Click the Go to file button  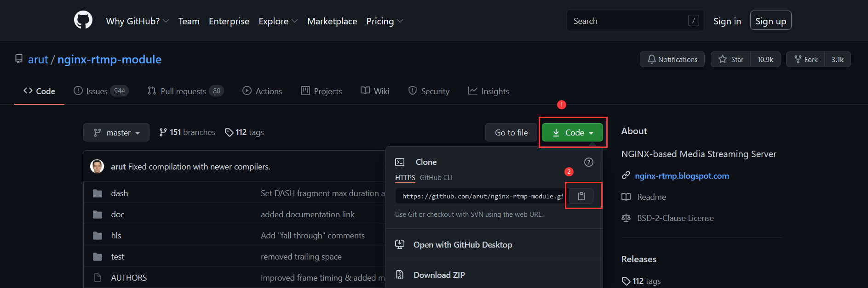point(511,132)
